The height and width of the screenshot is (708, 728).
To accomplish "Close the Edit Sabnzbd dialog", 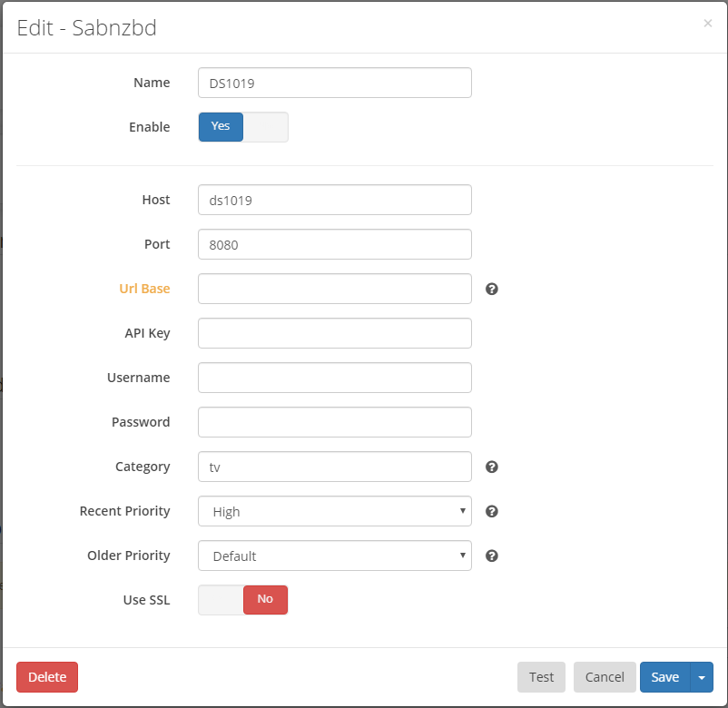I will [707, 24].
